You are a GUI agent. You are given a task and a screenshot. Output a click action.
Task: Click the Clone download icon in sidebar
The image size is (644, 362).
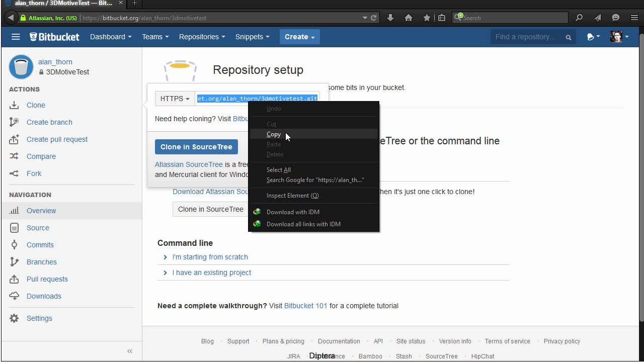[14, 105]
